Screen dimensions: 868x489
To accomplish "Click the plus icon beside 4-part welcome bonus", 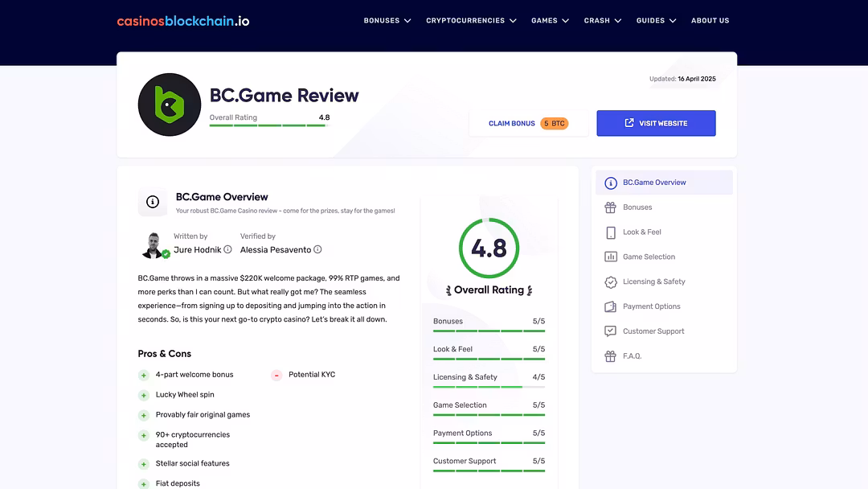I will pos(144,376).
